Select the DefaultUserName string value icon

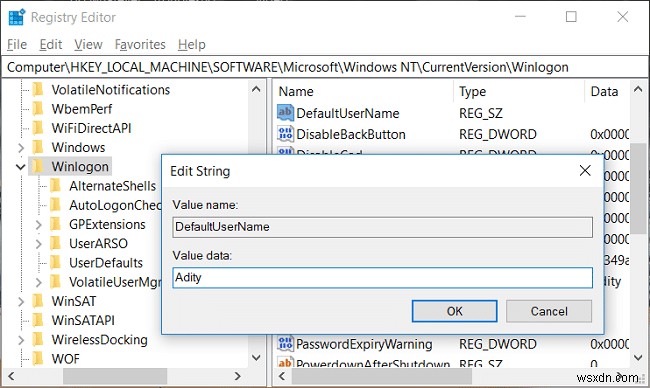point(285,113)
